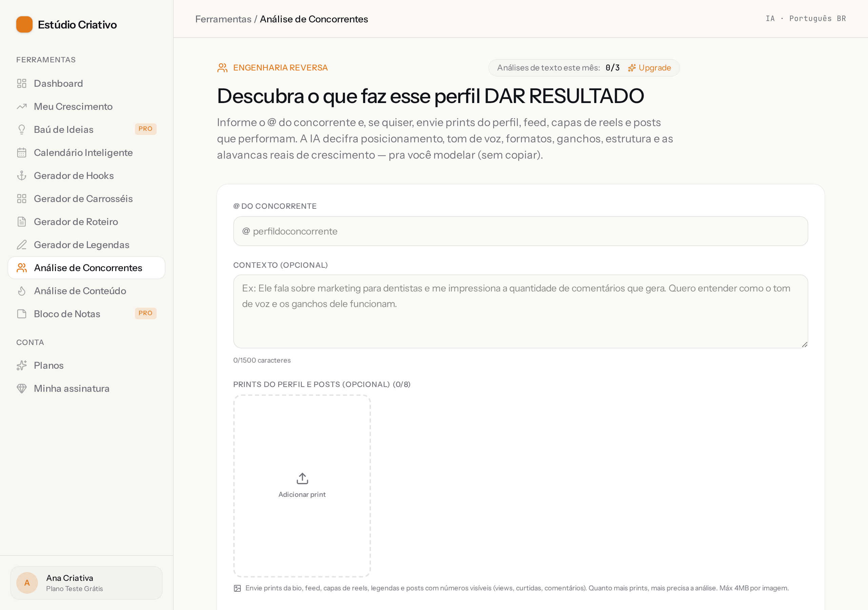Viewport: 868px width, 610px height.
Task: Navigate to Gerador de Roteiro
Action: (86, 222)
